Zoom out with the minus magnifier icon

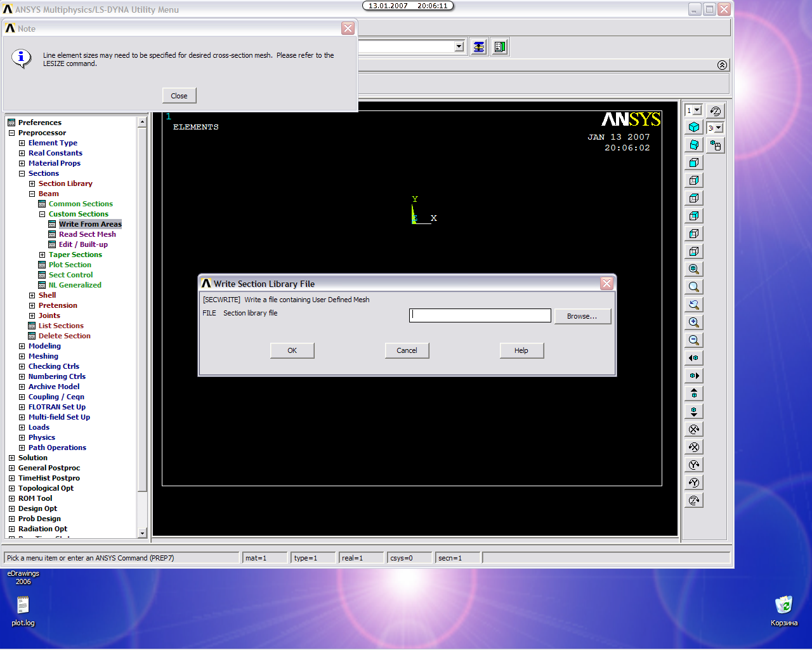694,340
